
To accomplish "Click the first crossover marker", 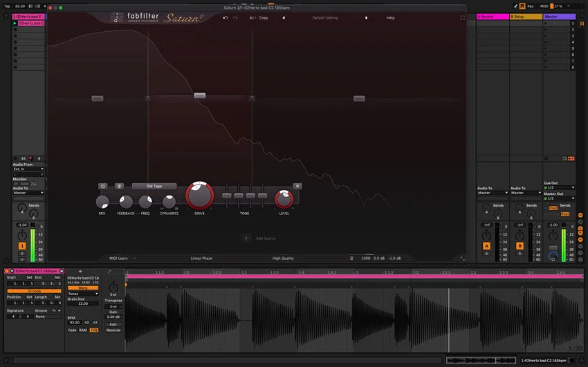I will tap(148, 99).
